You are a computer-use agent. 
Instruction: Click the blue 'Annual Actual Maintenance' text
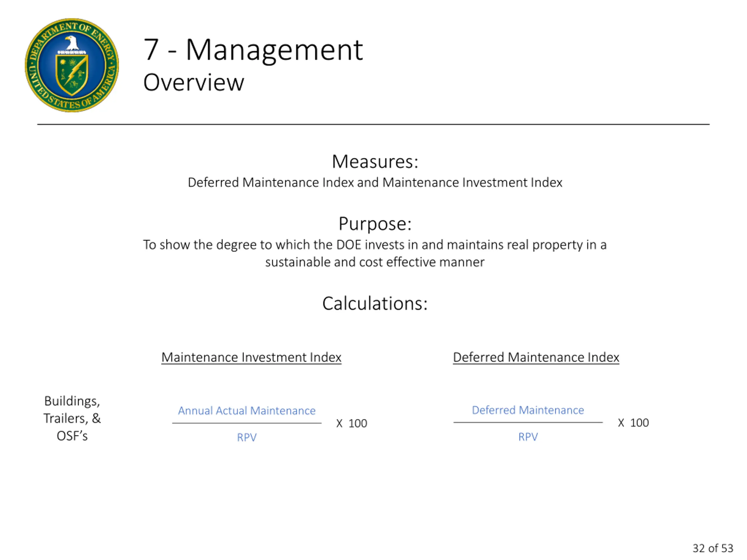247,410
